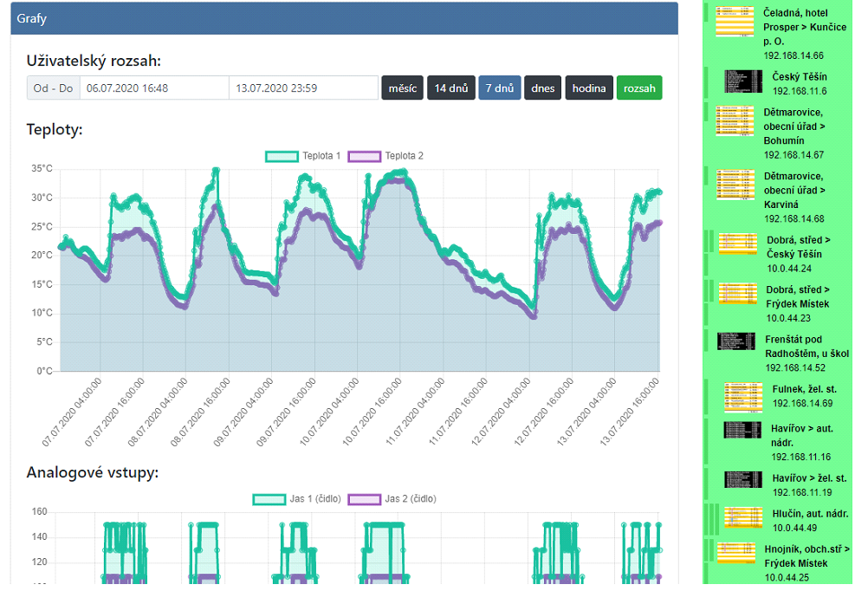Viewport: 868px width, 591px height.
Task: Toggle Jas 2 (čidlo) legend swatch
Action: 365,499
